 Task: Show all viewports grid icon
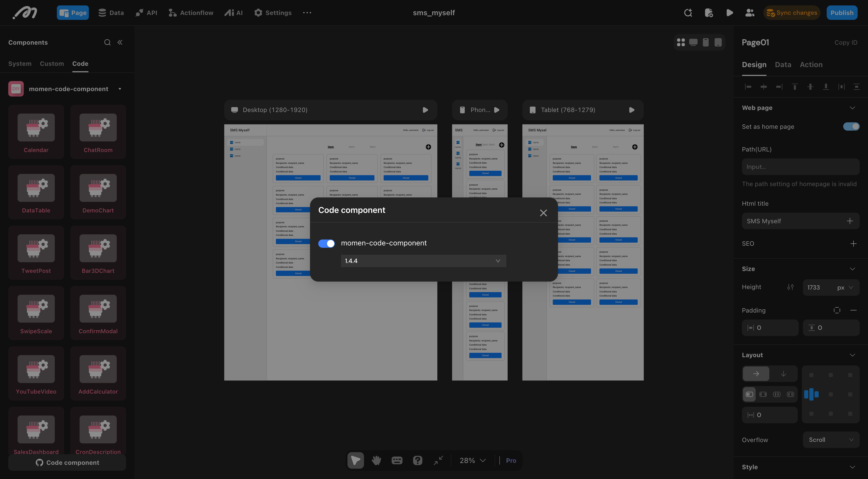pyautogui.click(x=681, y=42)
